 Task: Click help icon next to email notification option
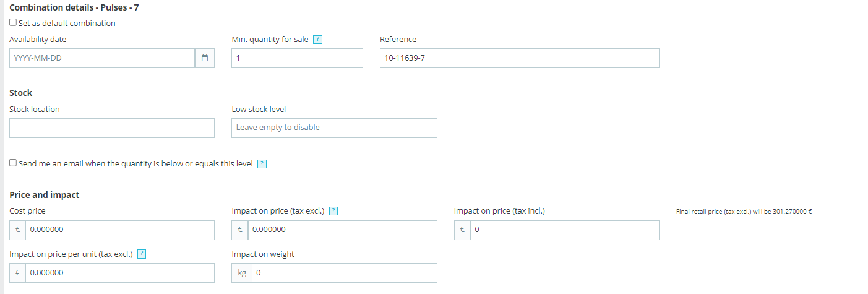click(x=262, y=164)
